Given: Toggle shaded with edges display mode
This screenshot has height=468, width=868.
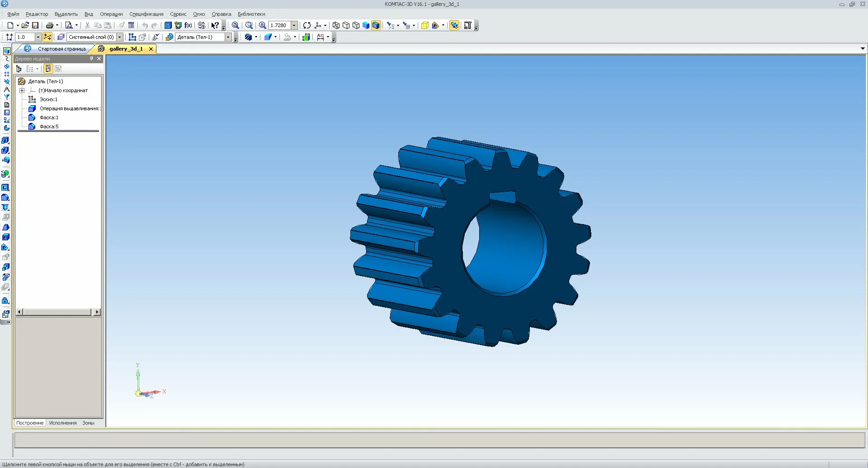Looking at the screenshot, I should 376,25.
